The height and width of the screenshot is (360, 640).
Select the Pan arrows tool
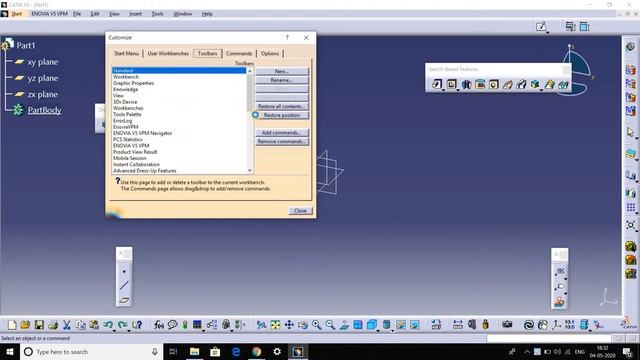click(289, 325)
